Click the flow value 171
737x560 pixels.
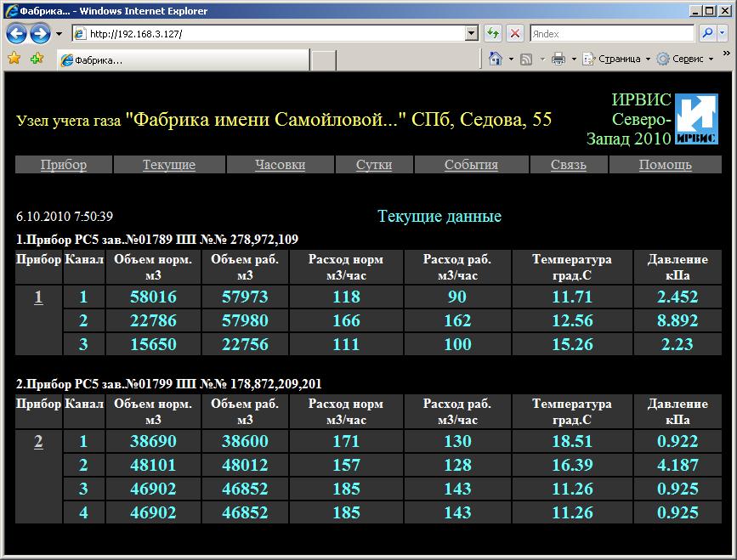(x=346, y=441)
